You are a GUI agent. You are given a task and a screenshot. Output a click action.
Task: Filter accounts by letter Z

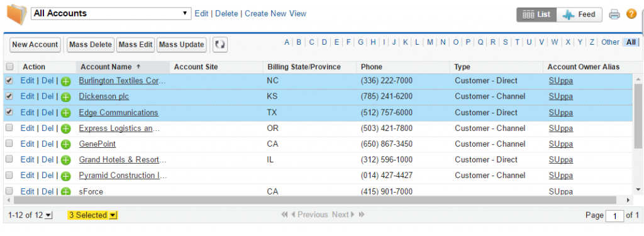[x=592, y=42]
